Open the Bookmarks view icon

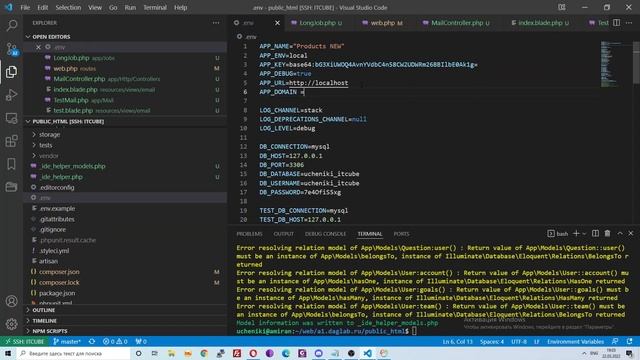coord(11,164)
